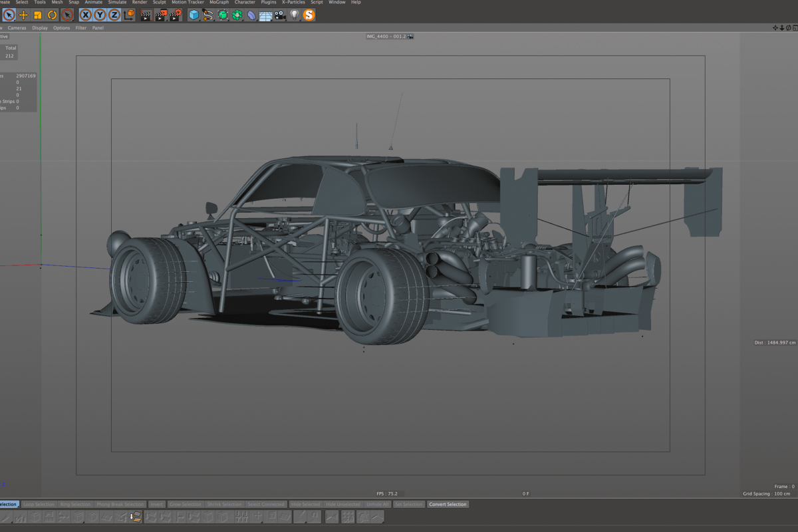
Task: Toggle the X axis lock
Action: click(x=85, y=15)
